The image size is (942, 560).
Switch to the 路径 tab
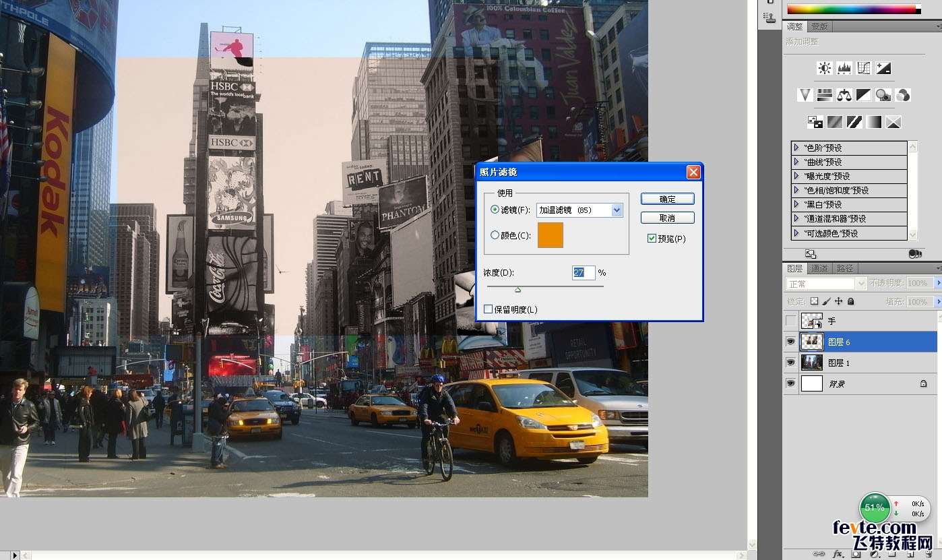(x=844, y=268)
